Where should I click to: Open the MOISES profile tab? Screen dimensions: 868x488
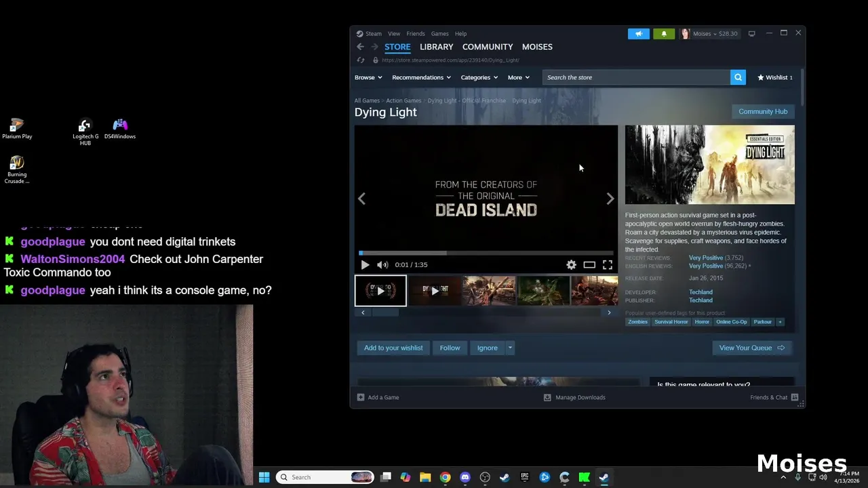pyautogui.click(x=537, y=47)
